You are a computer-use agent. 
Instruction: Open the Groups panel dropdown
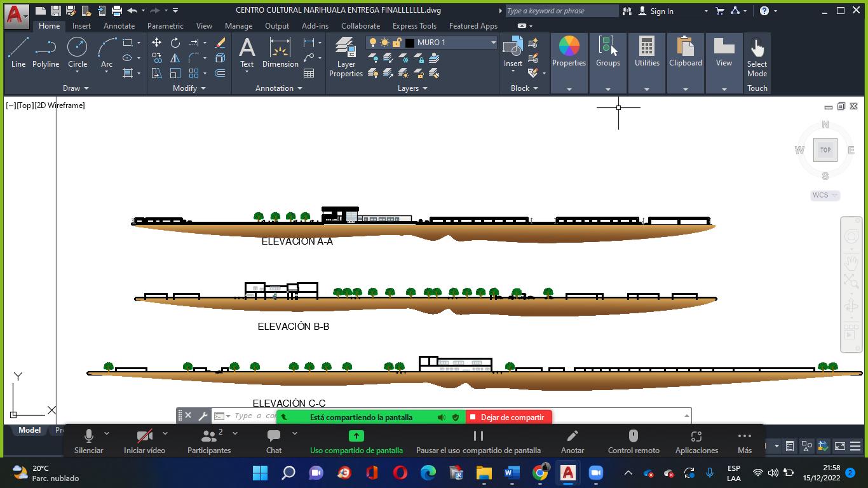coord(607,88)
